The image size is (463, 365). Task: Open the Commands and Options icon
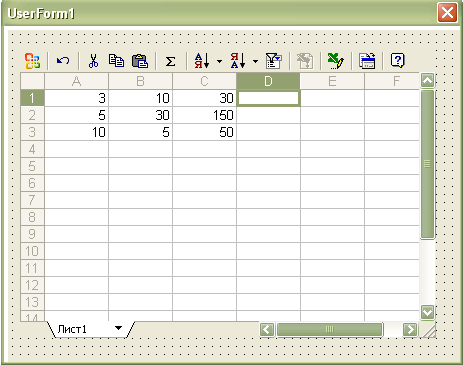click(x=367, y=61)
